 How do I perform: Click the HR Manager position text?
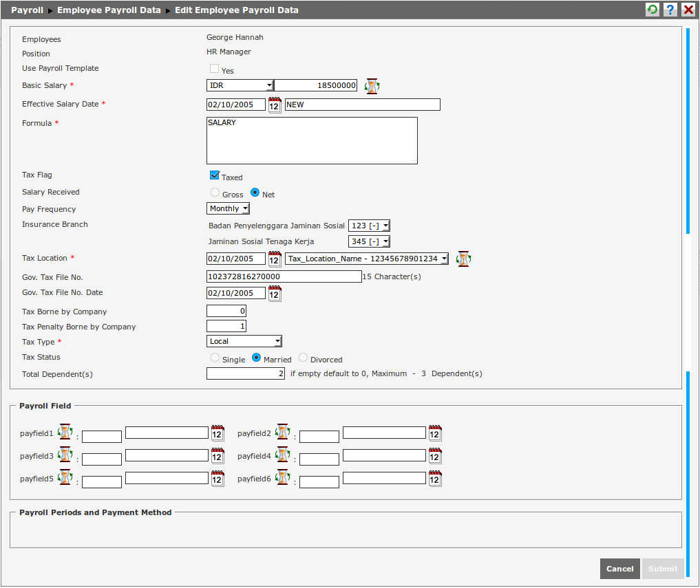[x=229, y=52]
